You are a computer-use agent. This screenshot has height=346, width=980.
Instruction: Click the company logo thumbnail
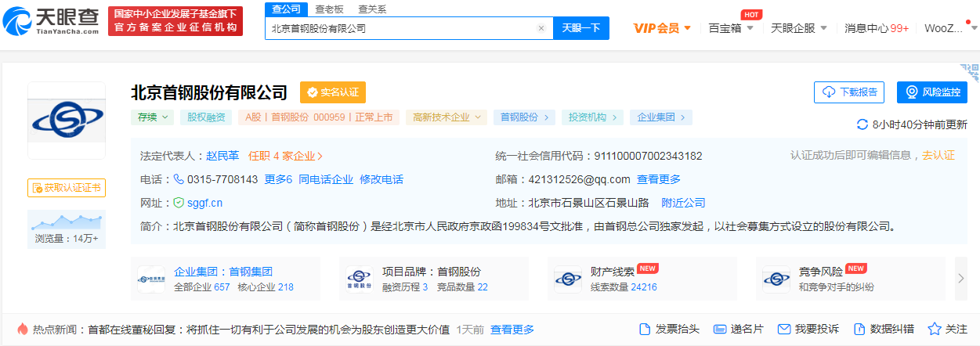point(67,121)
